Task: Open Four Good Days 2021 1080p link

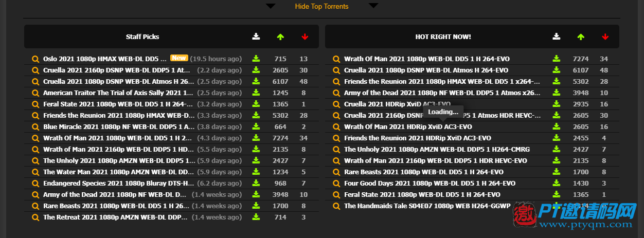Action: pyautogui.click(x=430, y=183)
